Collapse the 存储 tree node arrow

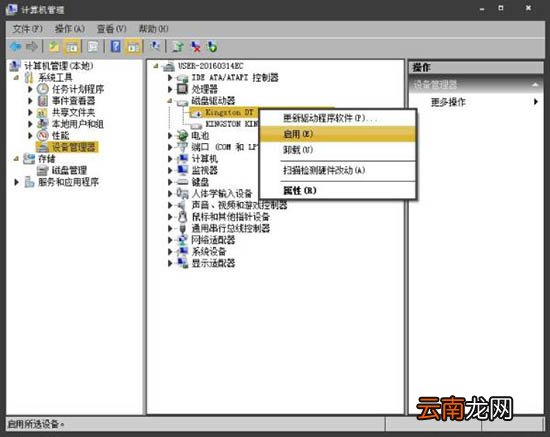coord(16,159)
